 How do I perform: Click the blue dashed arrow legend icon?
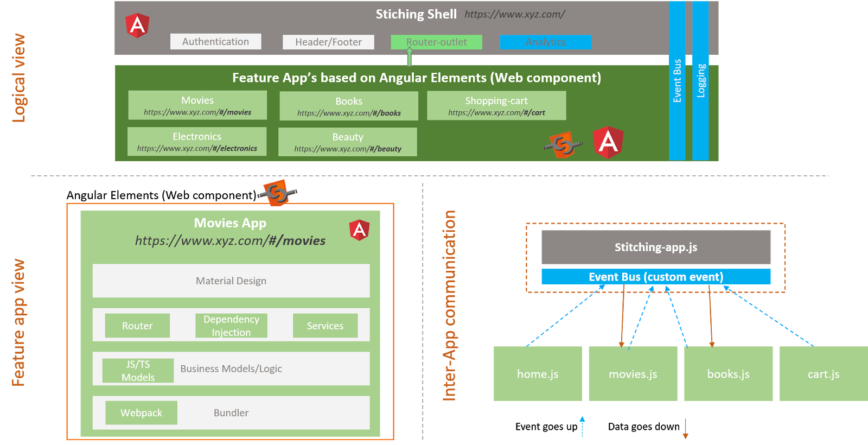coord(582,427)
